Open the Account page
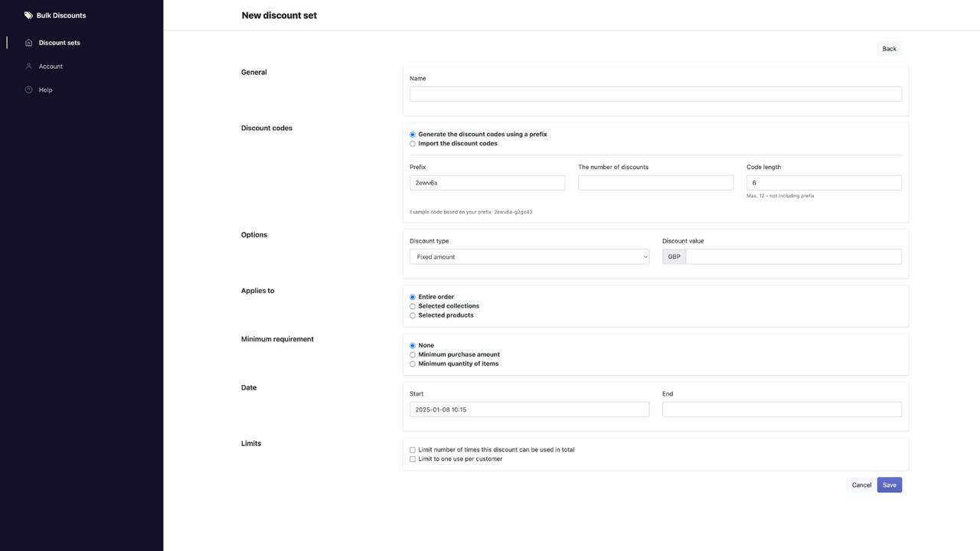Screen dimensions: 980x551 pos(51,66)
